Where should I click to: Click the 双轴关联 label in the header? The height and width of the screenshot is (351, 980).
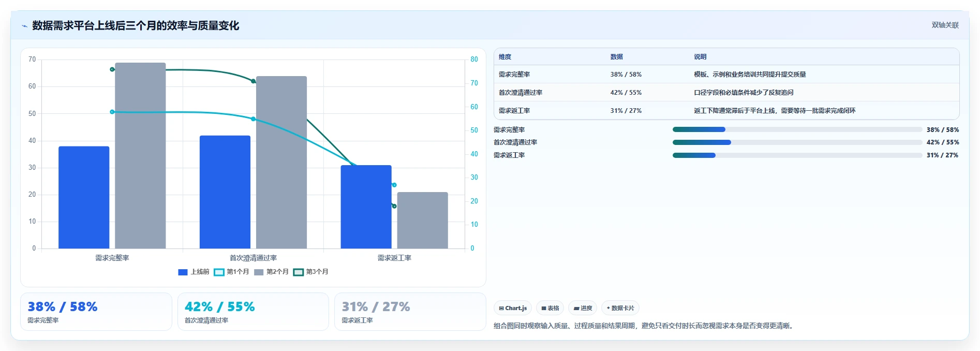pos(945,25)
